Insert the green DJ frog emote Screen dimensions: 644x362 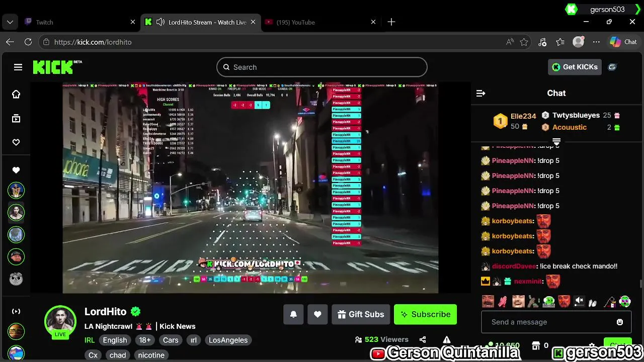[548, 302]
